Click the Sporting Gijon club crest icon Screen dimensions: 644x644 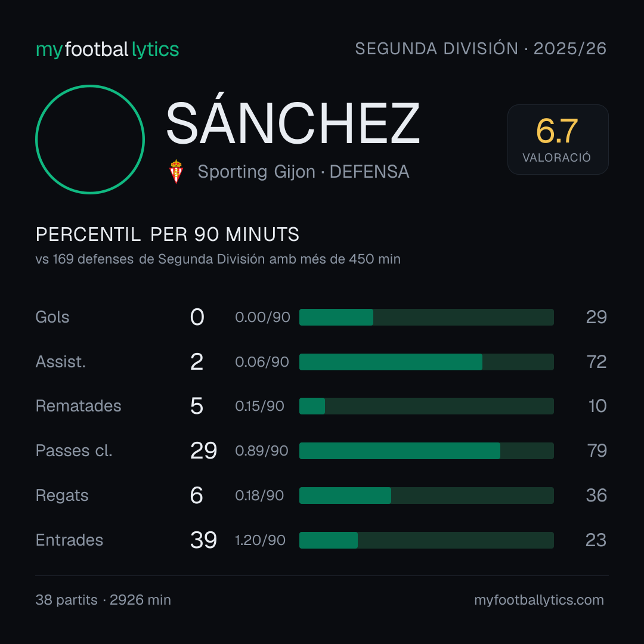176,172
